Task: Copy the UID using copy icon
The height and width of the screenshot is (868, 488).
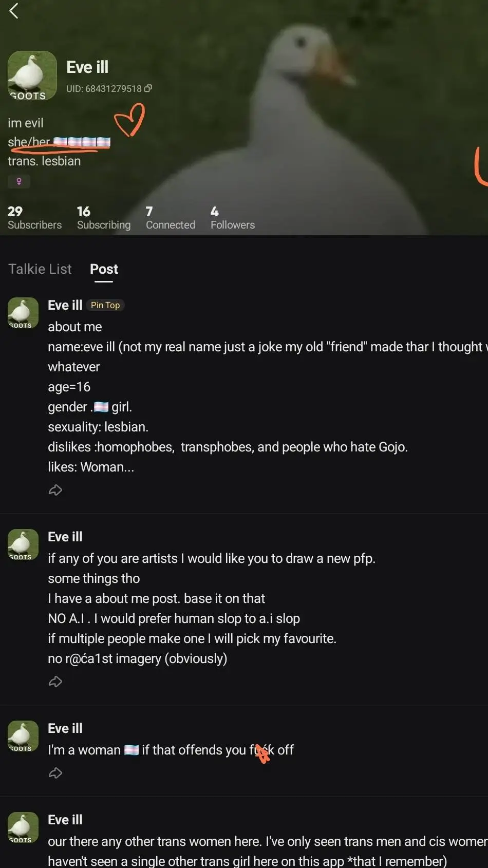Action: pyautogui.click(x=148, y=88)
